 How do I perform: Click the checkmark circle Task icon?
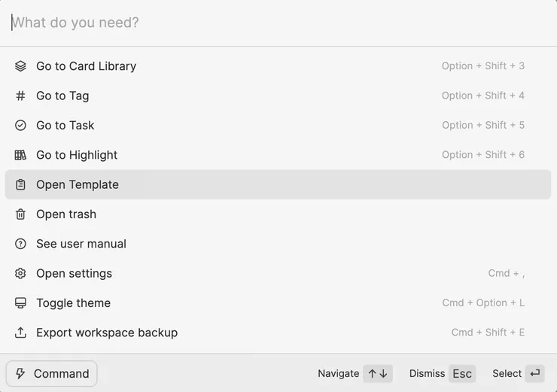pyautogui.click(x=20, y=126)
